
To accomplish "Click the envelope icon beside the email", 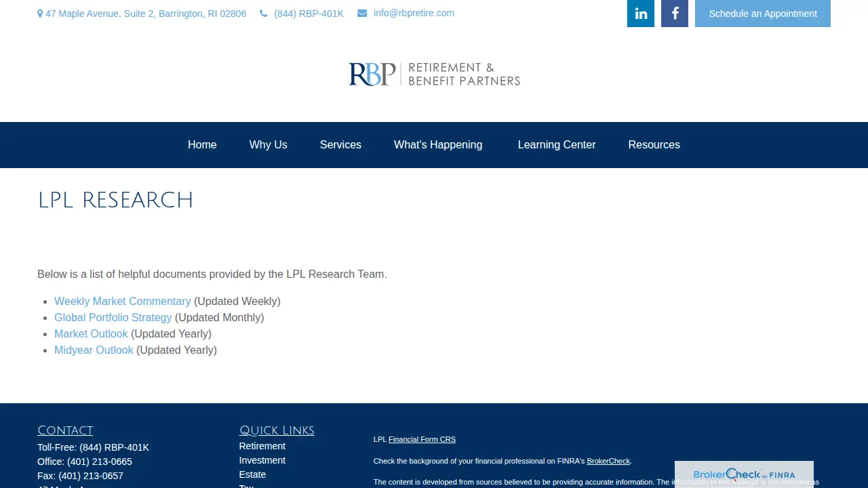I will (x=362, y=14).
